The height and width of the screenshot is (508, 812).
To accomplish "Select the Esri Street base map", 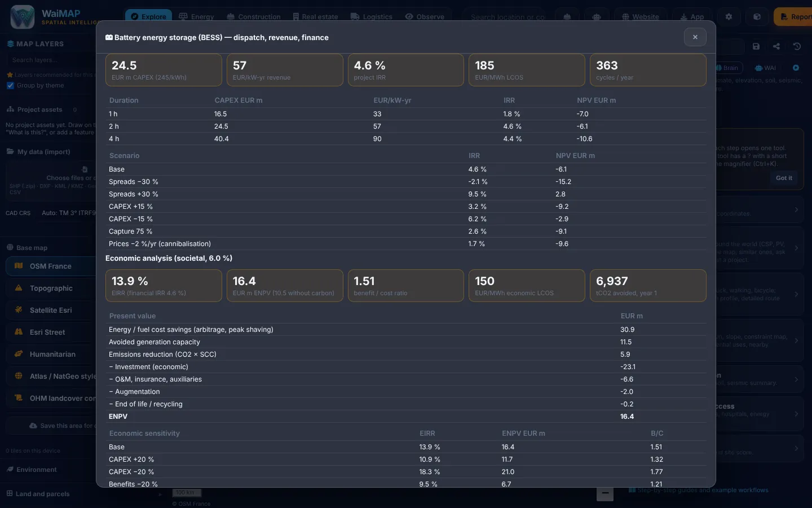I will (x=51, y=332).
